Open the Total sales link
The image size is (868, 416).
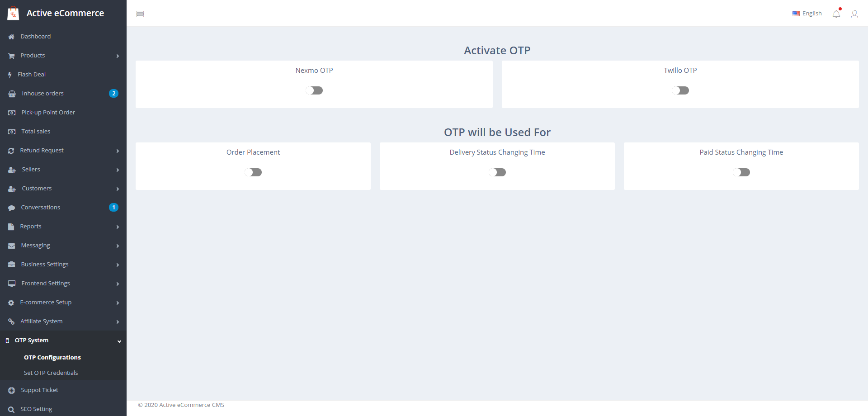[36, 132]
